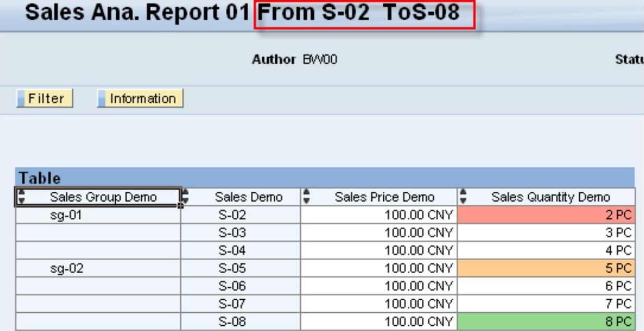Screen dimensions: 644x331
Task: Click the Sales Price Demo column header
Action: tap(384, 197)
